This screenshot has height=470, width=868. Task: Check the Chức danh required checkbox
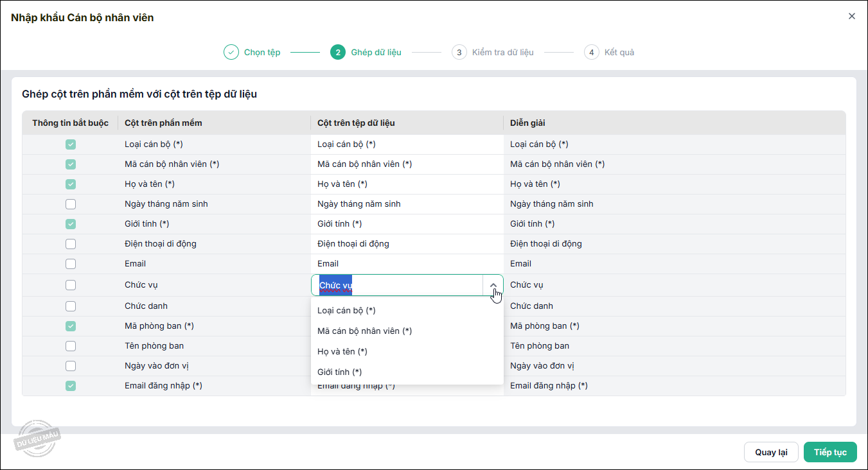tap(71, 306)
